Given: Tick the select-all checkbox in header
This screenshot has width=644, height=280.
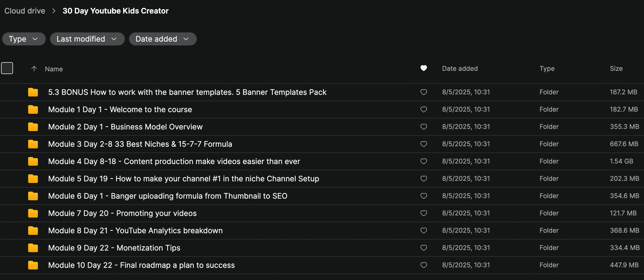Looking at the screenshot, I should tap(7, 68).
